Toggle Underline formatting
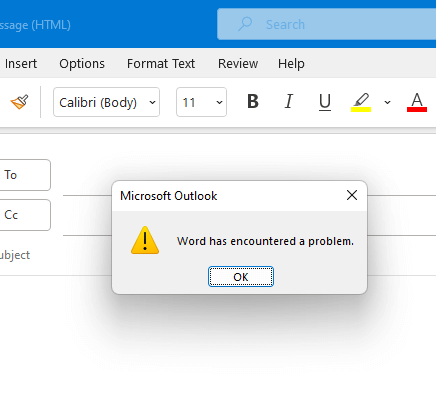 (x=325, y=102)
